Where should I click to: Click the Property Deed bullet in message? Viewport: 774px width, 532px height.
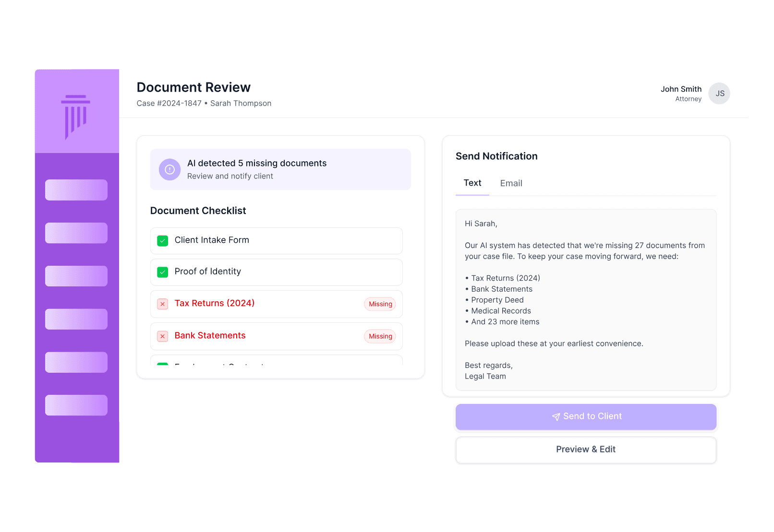click(494, 300)
